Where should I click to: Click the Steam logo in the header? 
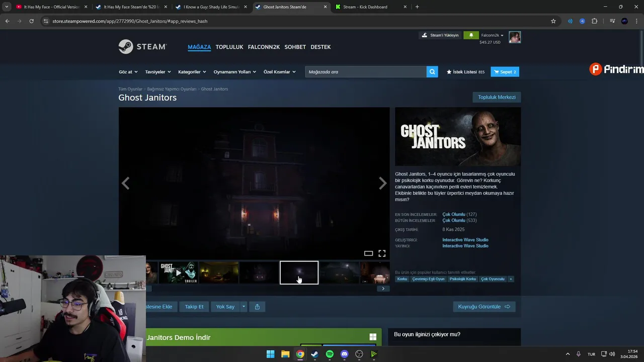pos(142,47)
